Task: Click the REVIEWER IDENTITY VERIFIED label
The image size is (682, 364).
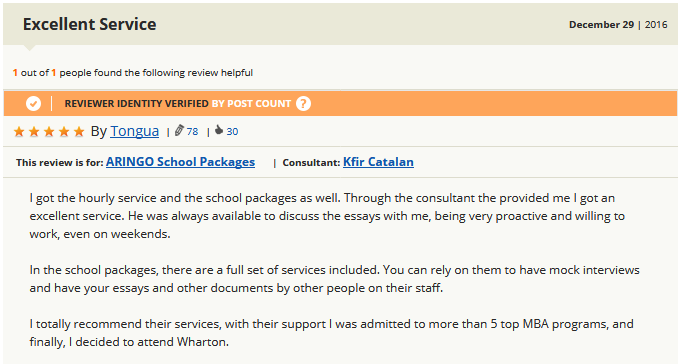Action: point(137,104)
